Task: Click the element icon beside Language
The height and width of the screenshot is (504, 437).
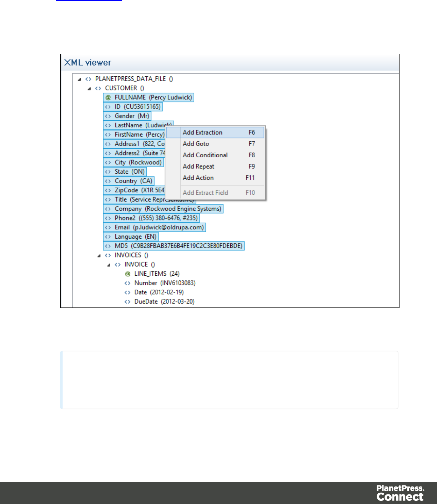Action: (108, 236)
